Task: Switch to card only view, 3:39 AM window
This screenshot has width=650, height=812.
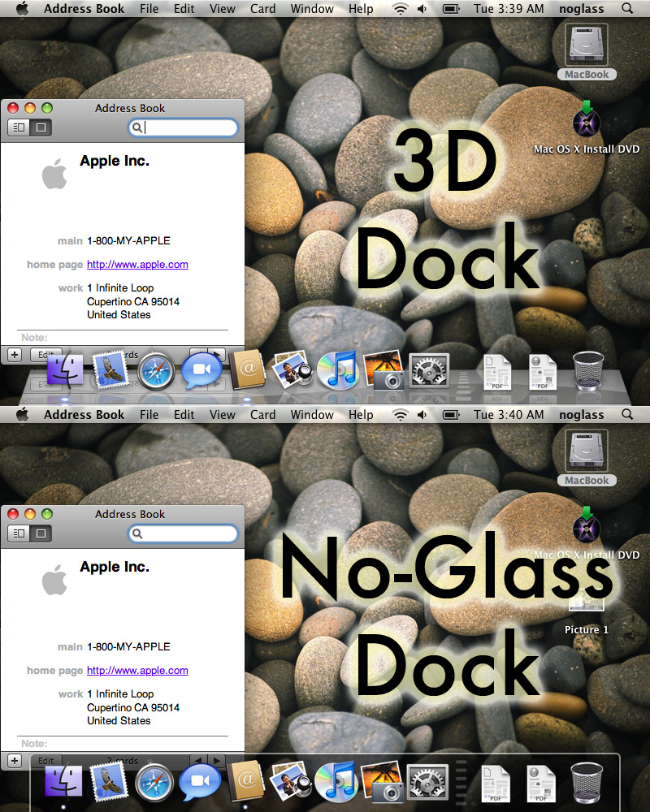Action: [x=41, y=127]
